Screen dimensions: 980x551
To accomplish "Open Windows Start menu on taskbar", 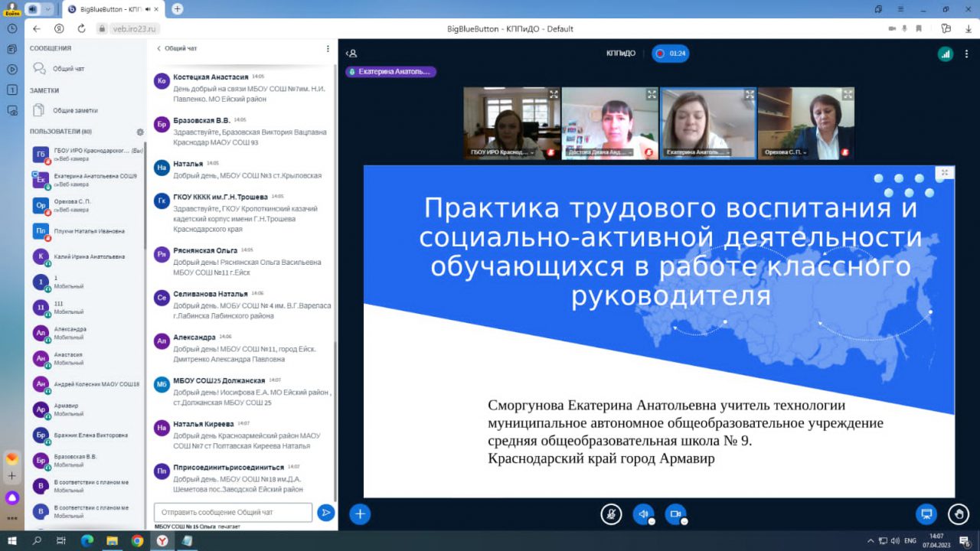I will coord(11,541).
